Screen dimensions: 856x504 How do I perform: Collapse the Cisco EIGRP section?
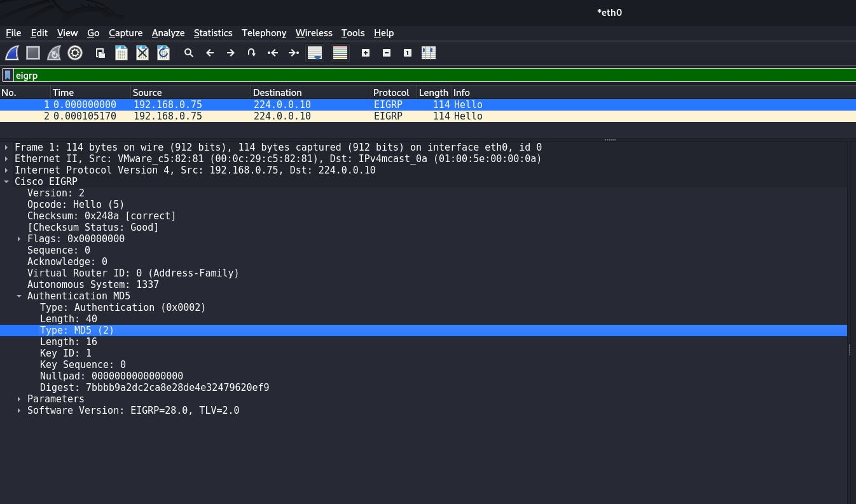[x=6, y=181]
